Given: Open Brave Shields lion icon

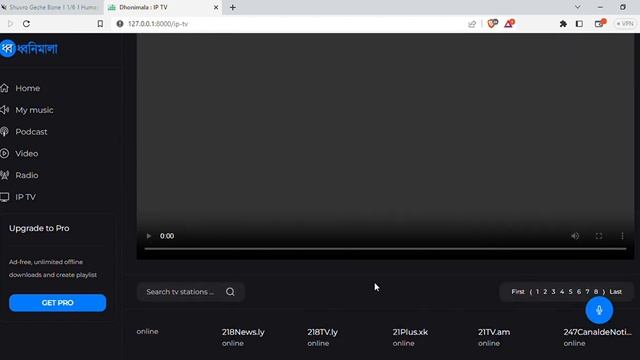Looking at the screenshot, I should [493, 24].
